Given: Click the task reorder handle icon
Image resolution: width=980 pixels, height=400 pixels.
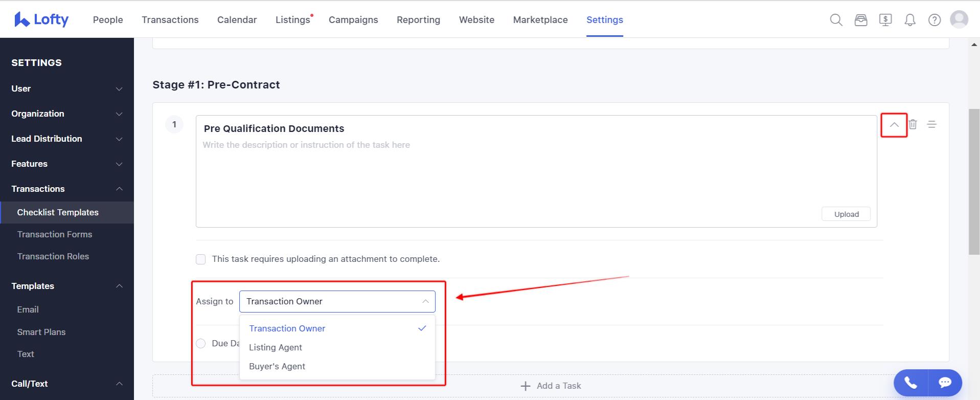Looking at the screenshot, I should click(932, 124).
